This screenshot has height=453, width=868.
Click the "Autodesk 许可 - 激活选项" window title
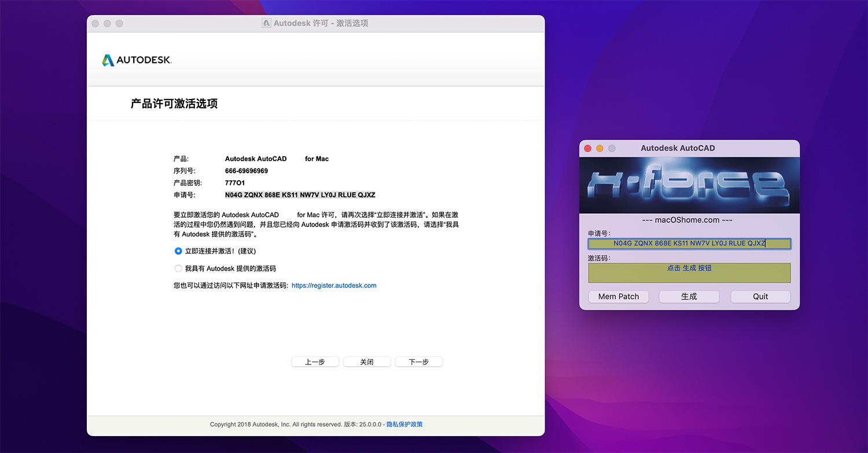coord(321,23)
